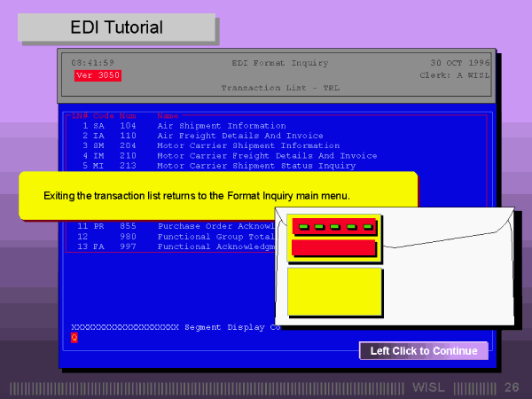Click the large yellow block in envelope

[334, 293]
